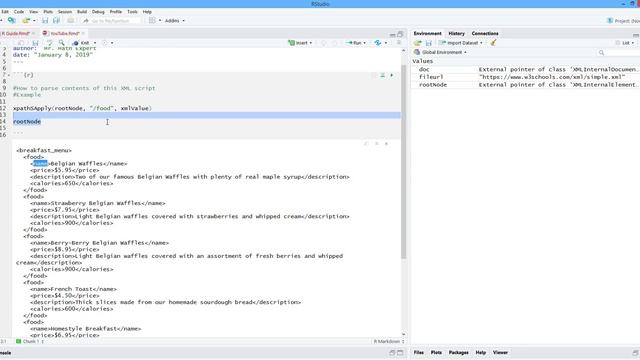Open the Edit menu
Screen dimensions: 640x360
[5, 12]
